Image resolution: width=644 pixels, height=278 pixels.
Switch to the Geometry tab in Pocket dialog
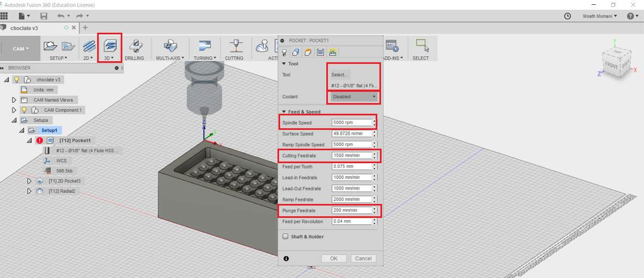tap(296, 52)
